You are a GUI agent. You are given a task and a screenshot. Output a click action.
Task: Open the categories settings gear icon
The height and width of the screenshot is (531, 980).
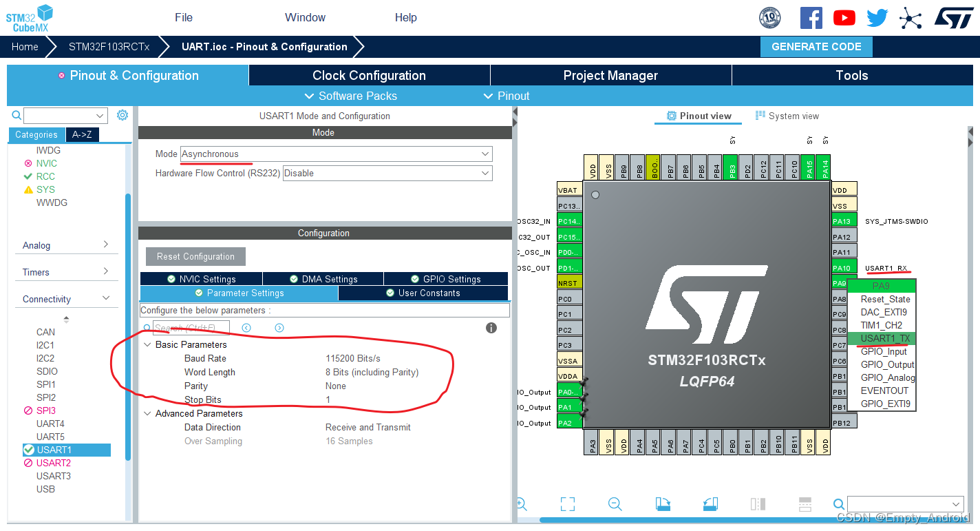[122, 115]
